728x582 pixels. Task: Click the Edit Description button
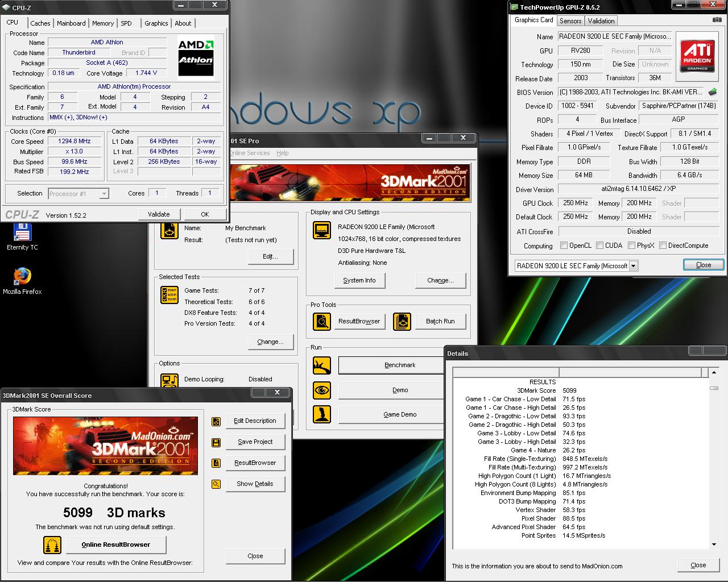pyautogui.click(x=255, y=421)
